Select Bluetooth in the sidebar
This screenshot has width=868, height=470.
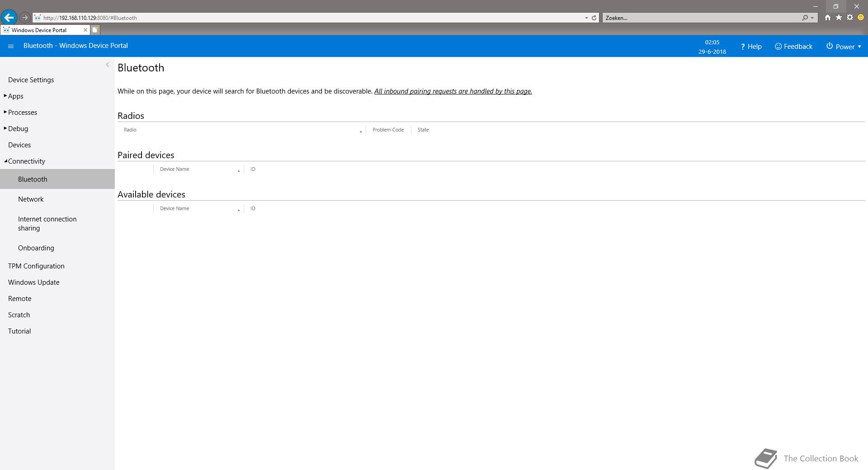[57, 179]
